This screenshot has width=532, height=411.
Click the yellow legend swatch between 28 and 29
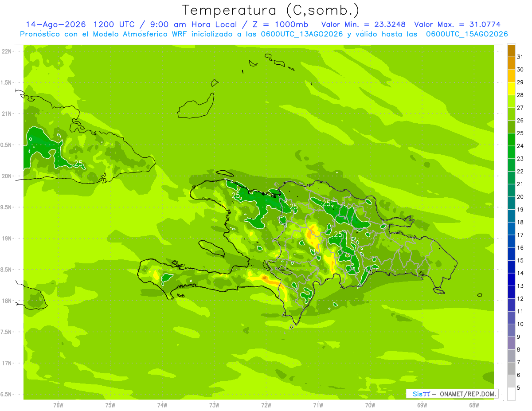[511, 89]
